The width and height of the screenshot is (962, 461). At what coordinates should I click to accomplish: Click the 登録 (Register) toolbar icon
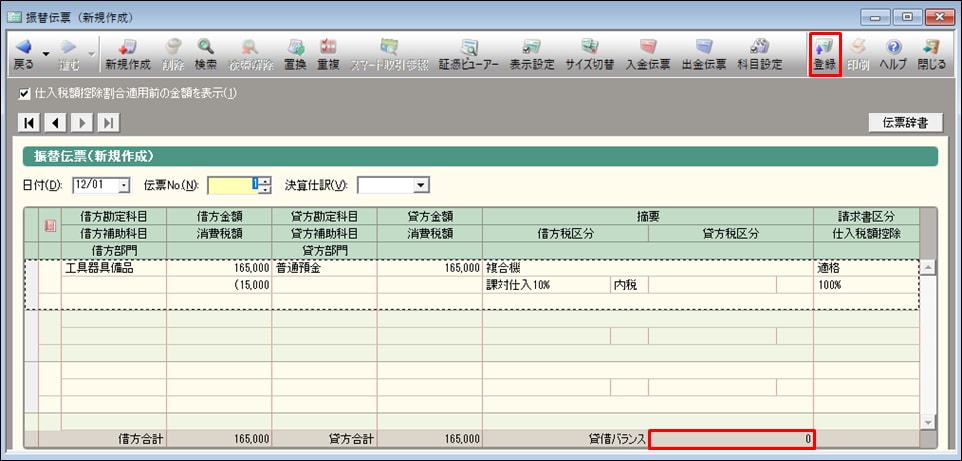(x=825, y=54)
